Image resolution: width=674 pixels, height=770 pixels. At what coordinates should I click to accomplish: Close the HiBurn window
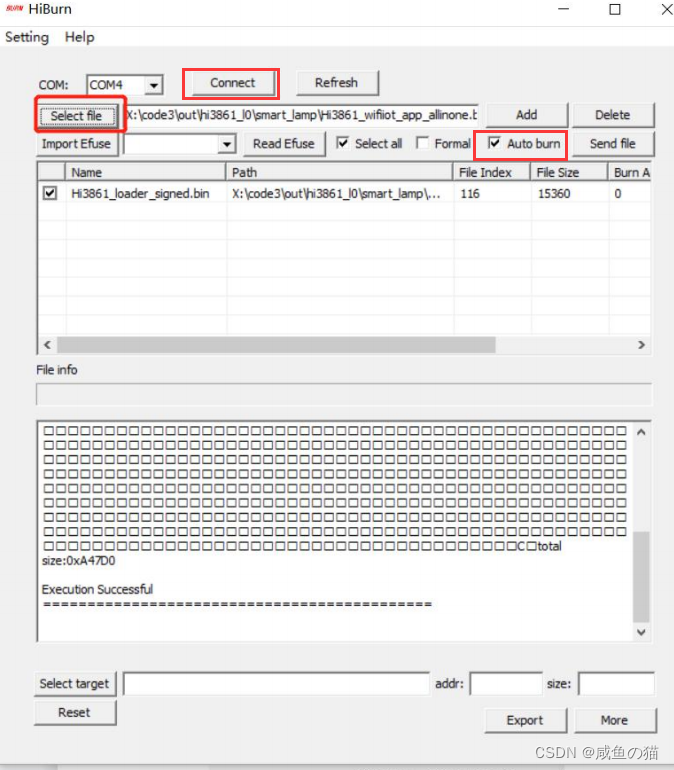click(667, 9)
